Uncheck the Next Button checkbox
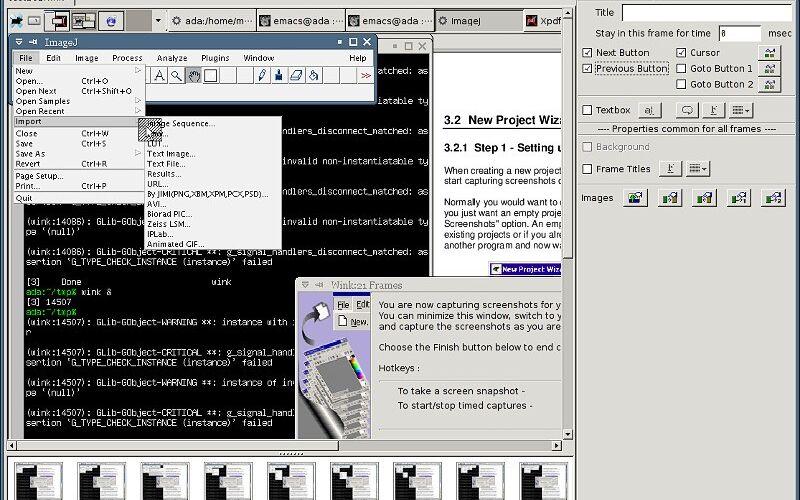Image resolution: width=800 pixels, height=500 pixels. click(x=587, y=53)
